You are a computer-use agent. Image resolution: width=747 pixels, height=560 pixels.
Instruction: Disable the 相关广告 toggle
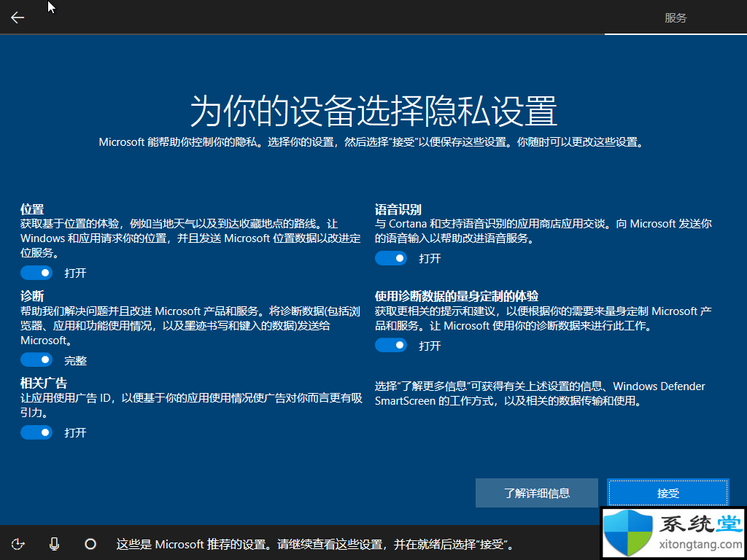36,432
